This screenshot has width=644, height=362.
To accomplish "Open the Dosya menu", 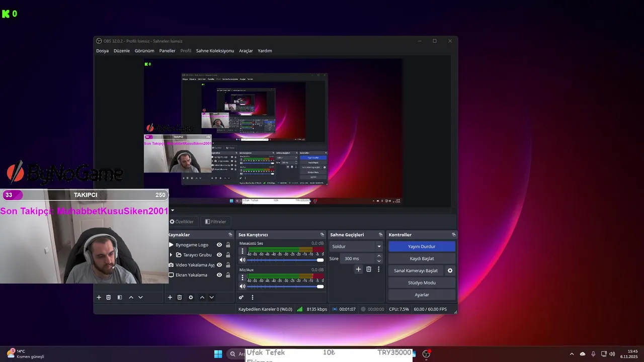I will (102, 51).
